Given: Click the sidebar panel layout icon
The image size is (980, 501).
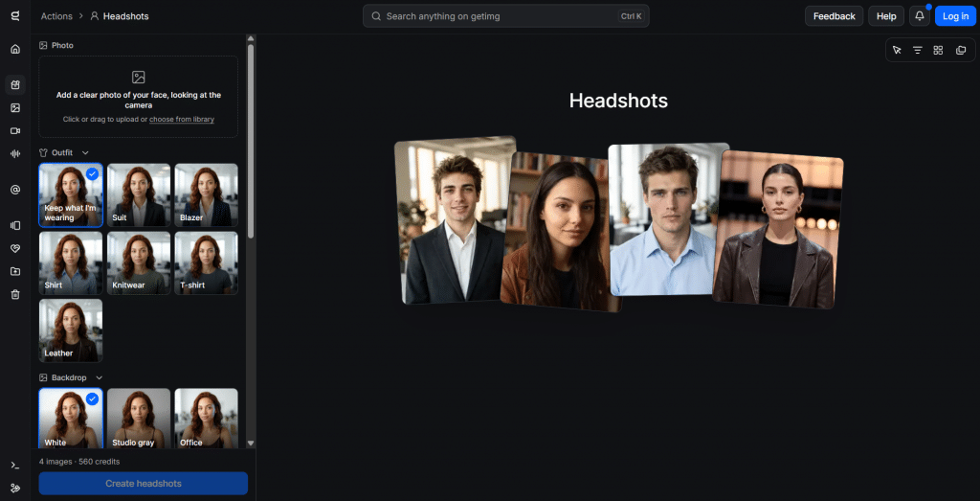Looking at the screenshot, I should [15, 226].
